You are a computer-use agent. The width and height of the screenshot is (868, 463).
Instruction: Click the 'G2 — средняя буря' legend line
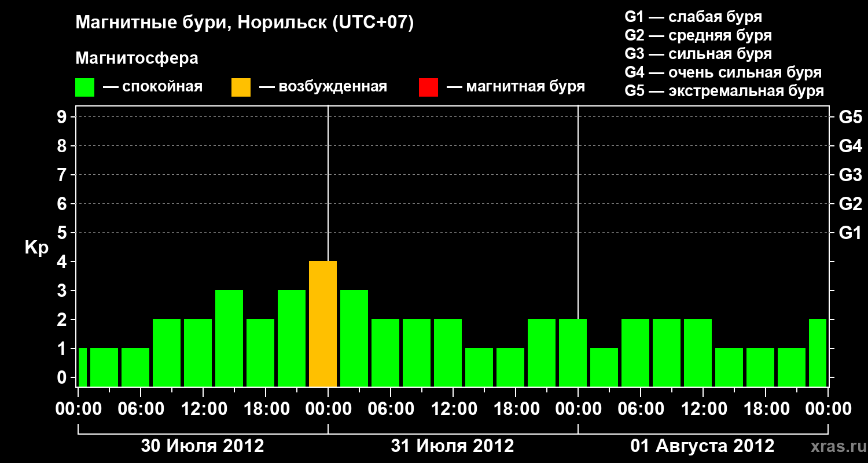coord(698,35)
